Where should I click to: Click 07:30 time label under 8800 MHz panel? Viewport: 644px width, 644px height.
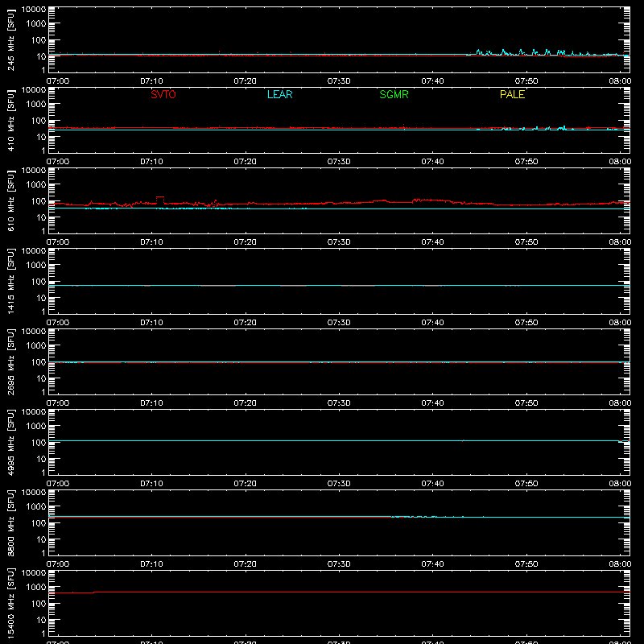pos(339,564)
